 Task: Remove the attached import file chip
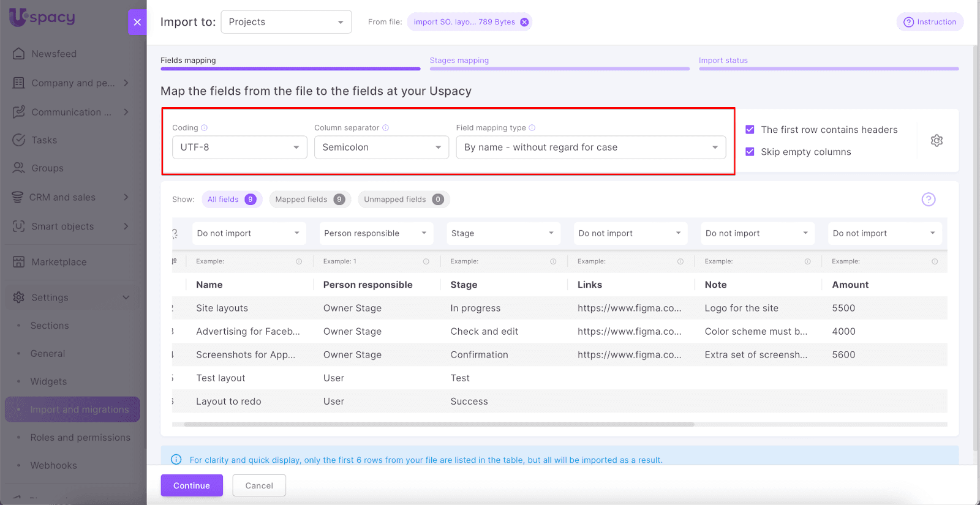[524, 22]
